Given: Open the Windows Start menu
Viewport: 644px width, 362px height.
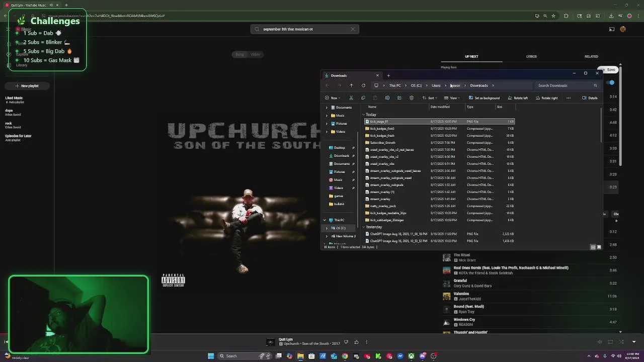Looking at the screenshot, I should (211, 356).
